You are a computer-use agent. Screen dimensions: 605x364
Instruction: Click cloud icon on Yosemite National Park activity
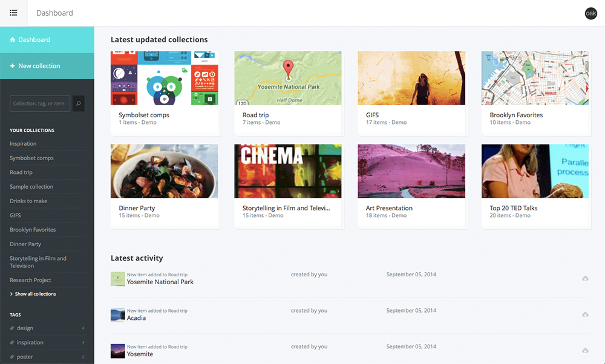[x=585, y=278]
